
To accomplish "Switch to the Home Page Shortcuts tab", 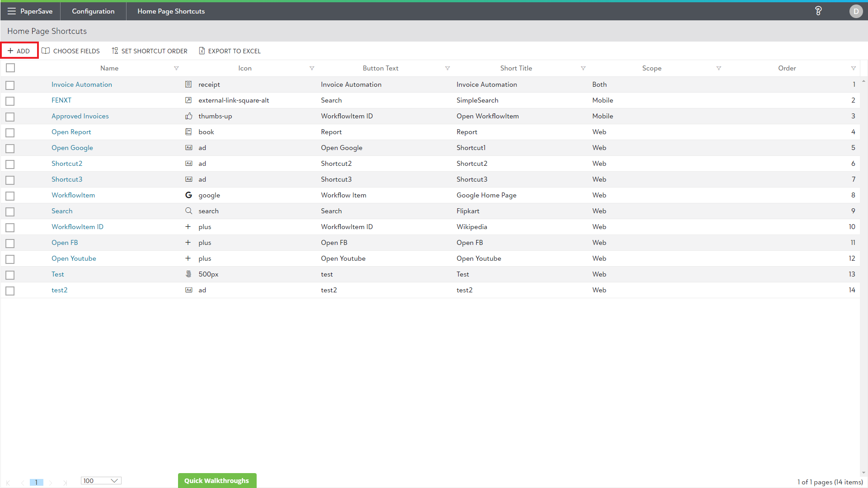I will click(171, 11).
